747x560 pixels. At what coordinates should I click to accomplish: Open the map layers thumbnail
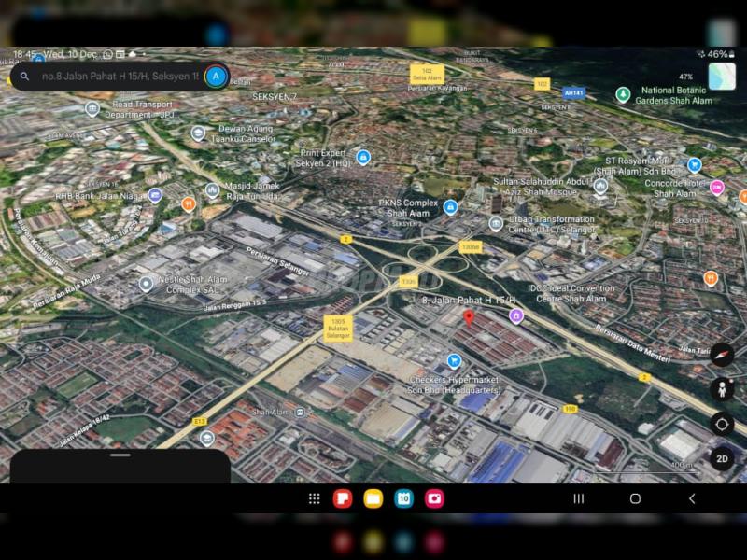point(721,77)
